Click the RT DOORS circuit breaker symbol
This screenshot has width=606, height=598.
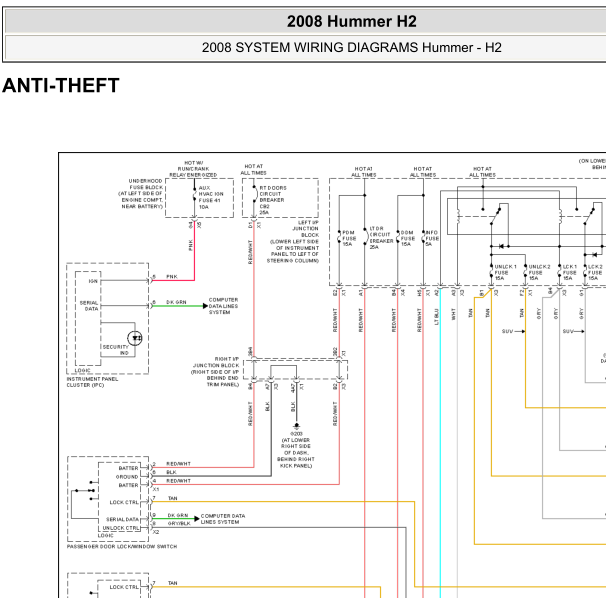(255, 194)
